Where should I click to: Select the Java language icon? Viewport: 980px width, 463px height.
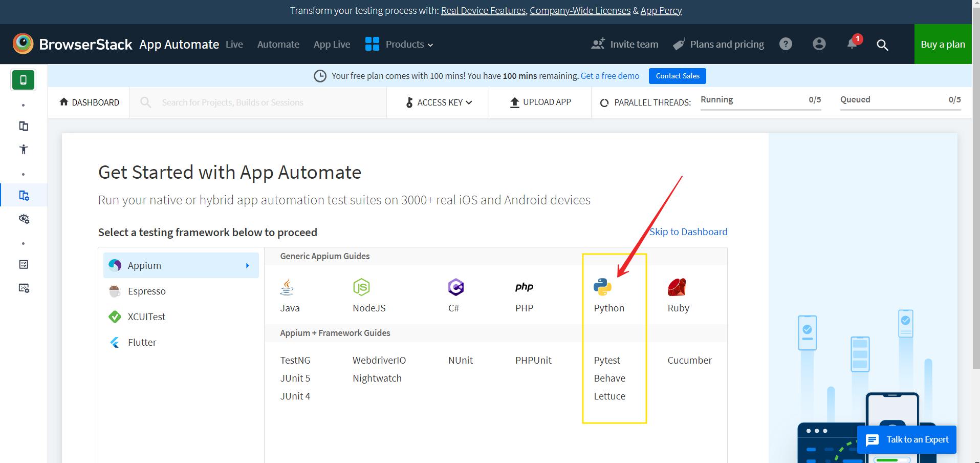click(x=287, y=287)
